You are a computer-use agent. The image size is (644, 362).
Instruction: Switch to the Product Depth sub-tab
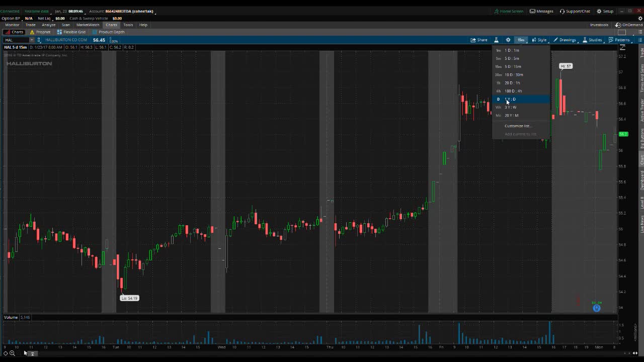click(108, 32)
